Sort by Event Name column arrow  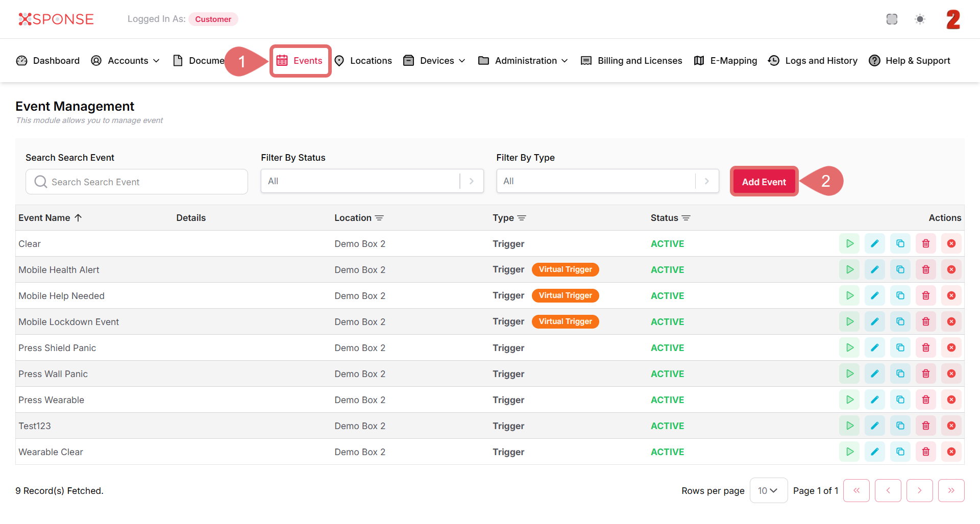tap(78, 218)
